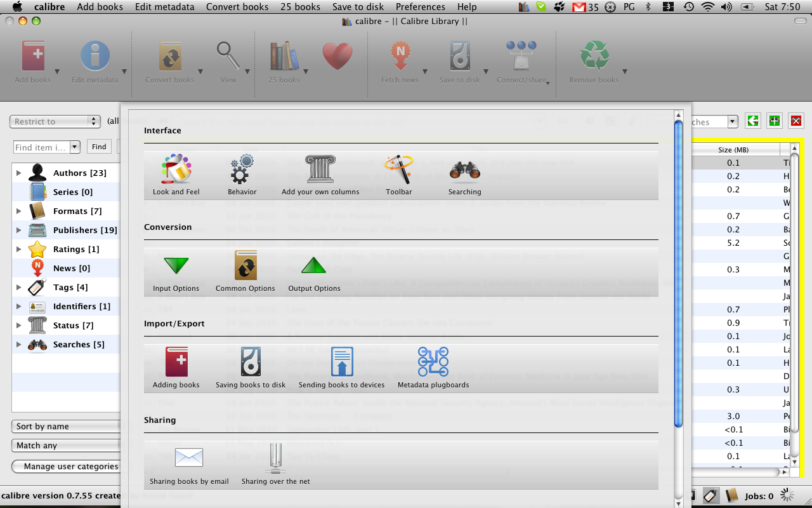The image size is (812, 508).
Task: Click the Jobs: 0 indicator
Action: click(759, 496)
